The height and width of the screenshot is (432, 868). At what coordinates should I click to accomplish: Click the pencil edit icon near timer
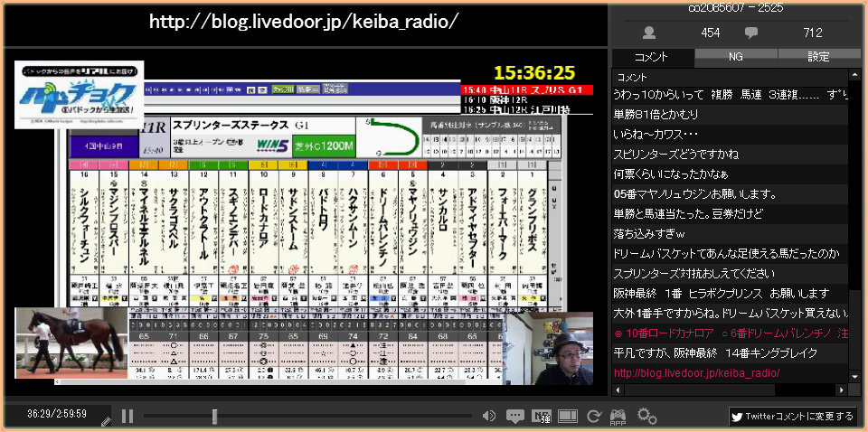(x=107, y=421)
